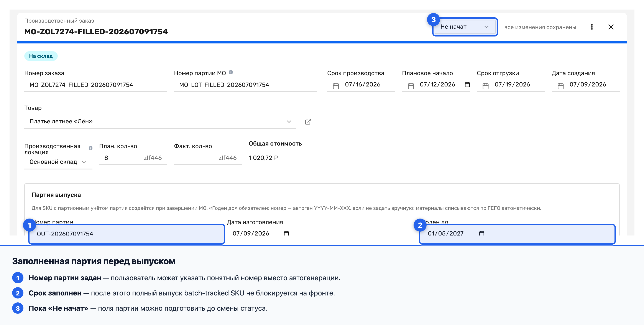Fill in the «Факт. кол-во» field
Screen dimensions: 644x325
[x=208, y=158]
